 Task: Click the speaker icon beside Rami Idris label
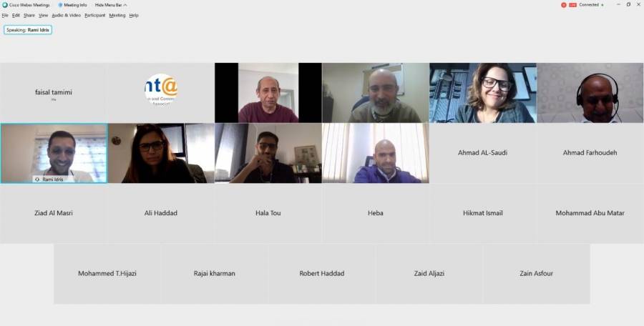coord(37,179)
